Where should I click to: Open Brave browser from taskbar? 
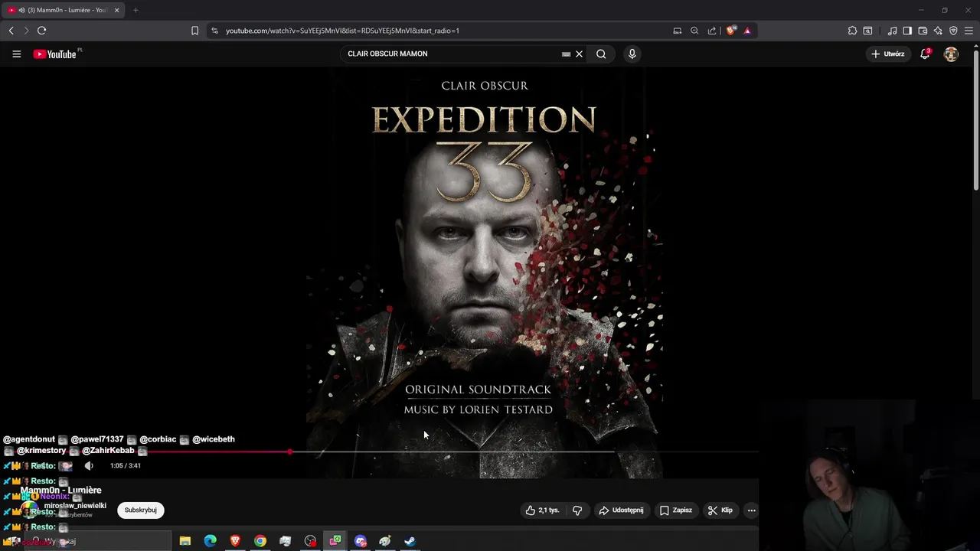click(x=235, y=541)
